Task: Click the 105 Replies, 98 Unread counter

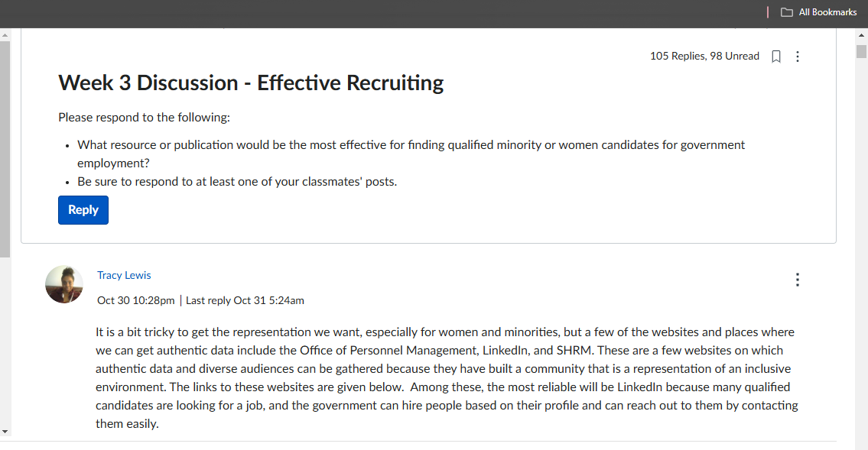Action: (704, 57)
